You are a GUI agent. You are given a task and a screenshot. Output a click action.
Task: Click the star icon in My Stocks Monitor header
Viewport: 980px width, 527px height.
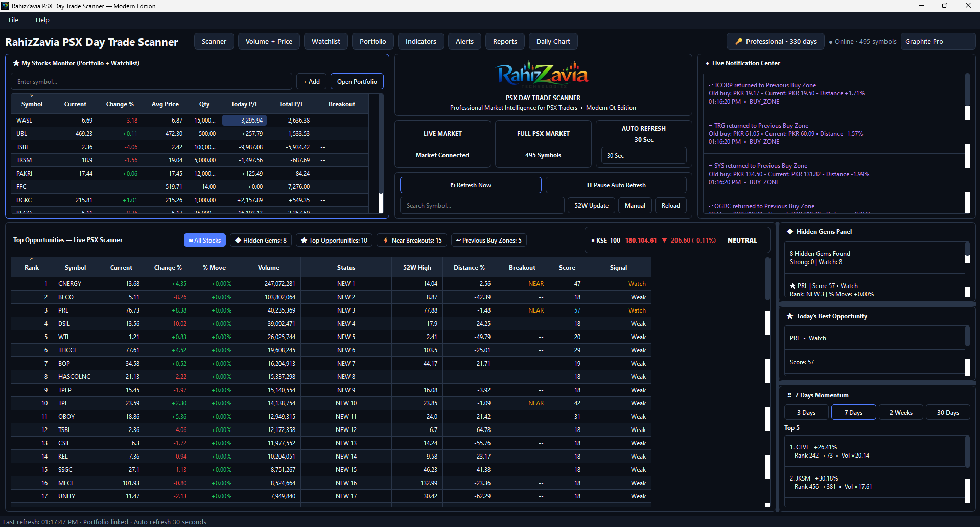(x=16, y=63)
